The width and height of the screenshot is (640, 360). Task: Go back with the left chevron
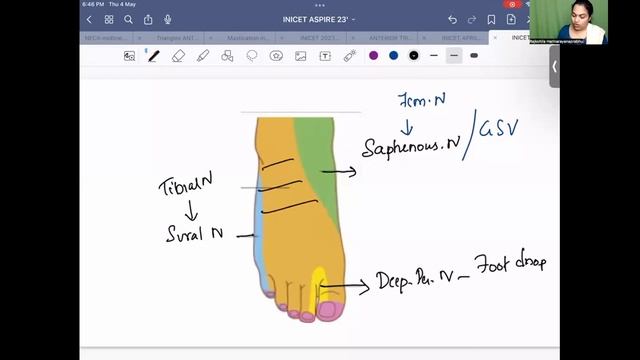click(x=89, y=20)
